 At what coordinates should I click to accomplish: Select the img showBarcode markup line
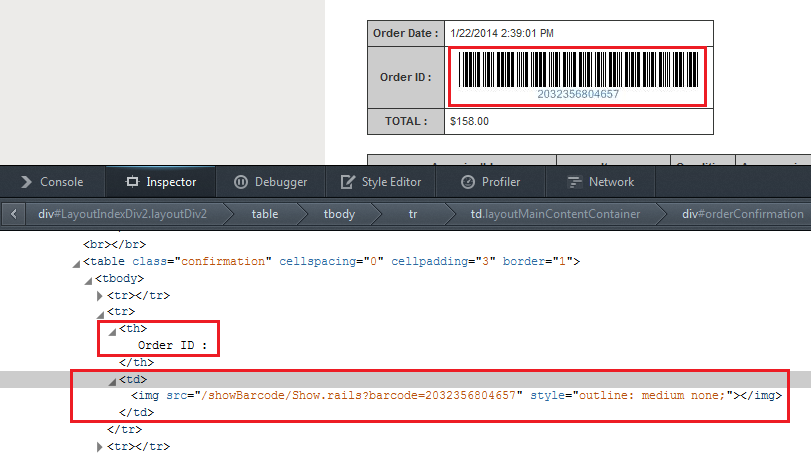point(456,396)
